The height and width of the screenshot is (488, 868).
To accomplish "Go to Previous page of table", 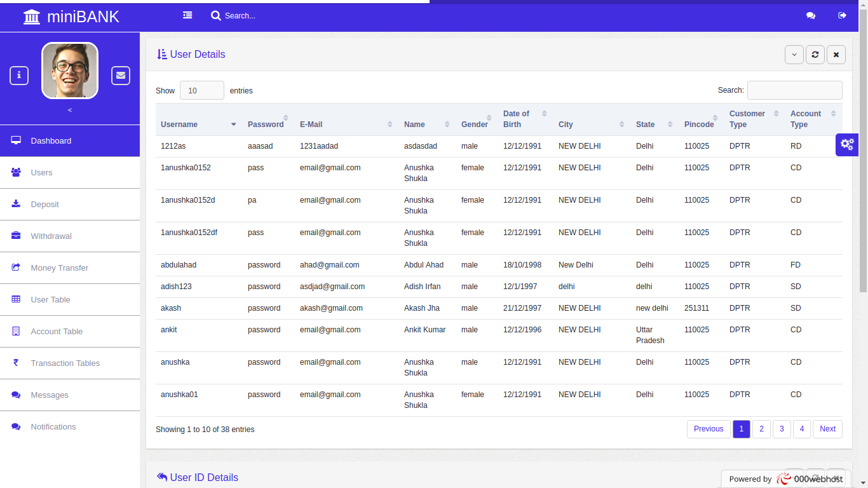I will coord(709,429).
